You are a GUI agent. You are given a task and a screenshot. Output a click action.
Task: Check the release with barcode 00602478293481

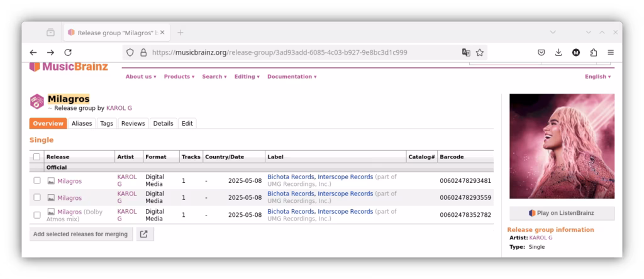(x=37, y=180)
